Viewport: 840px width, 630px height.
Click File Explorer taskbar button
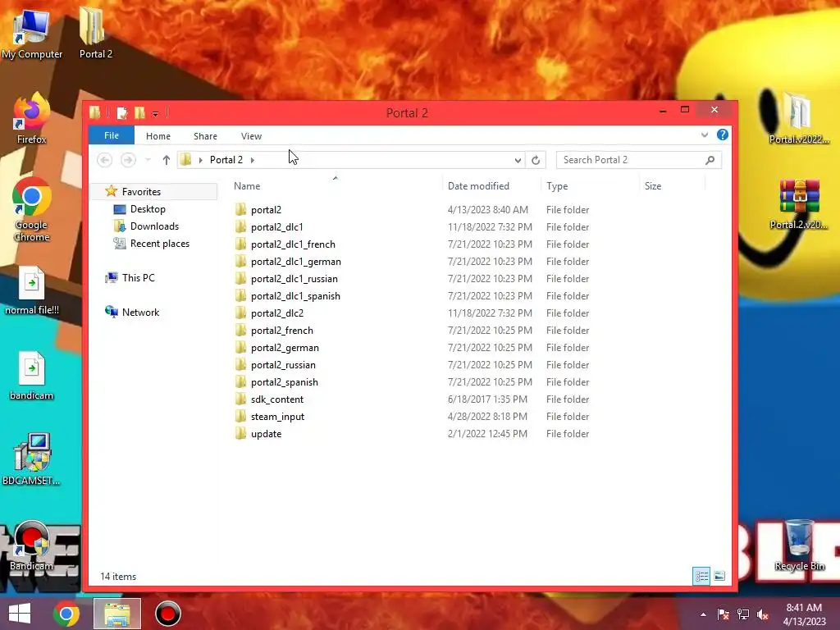pos(117,614)
